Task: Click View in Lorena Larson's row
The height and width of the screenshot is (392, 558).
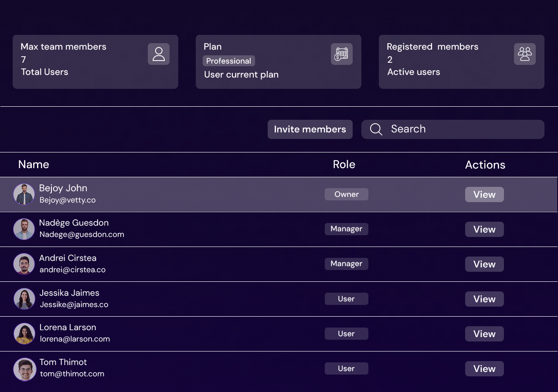Action: click(484, 334)
